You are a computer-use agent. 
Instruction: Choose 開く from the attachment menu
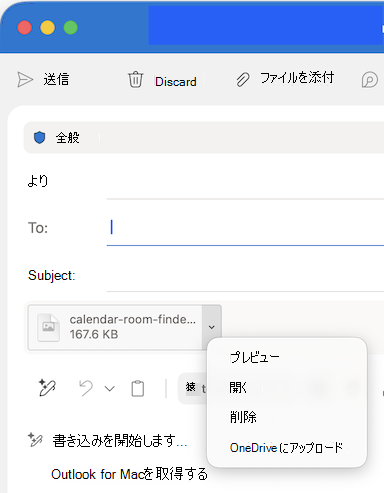coord(238,387)
